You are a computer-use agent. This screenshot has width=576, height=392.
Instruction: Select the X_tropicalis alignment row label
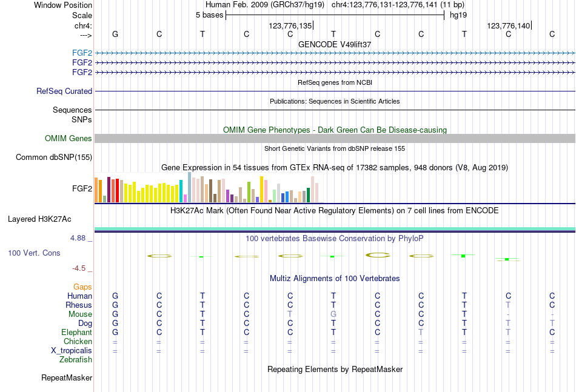(72, 351)
